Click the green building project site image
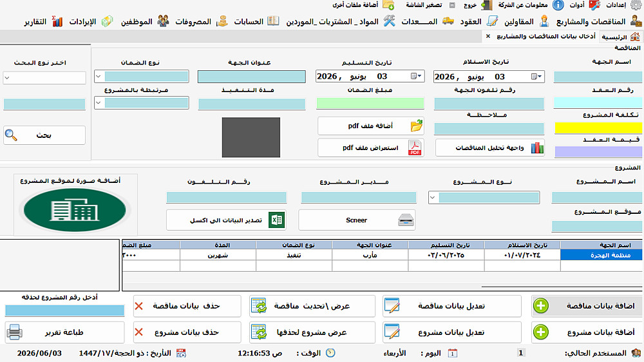 (75, 210)
